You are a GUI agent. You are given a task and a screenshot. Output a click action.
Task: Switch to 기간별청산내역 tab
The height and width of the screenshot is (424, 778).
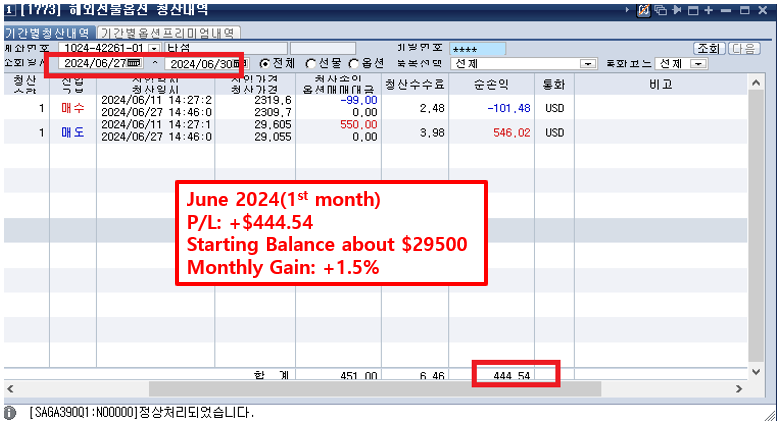click(x=46, y=33)
